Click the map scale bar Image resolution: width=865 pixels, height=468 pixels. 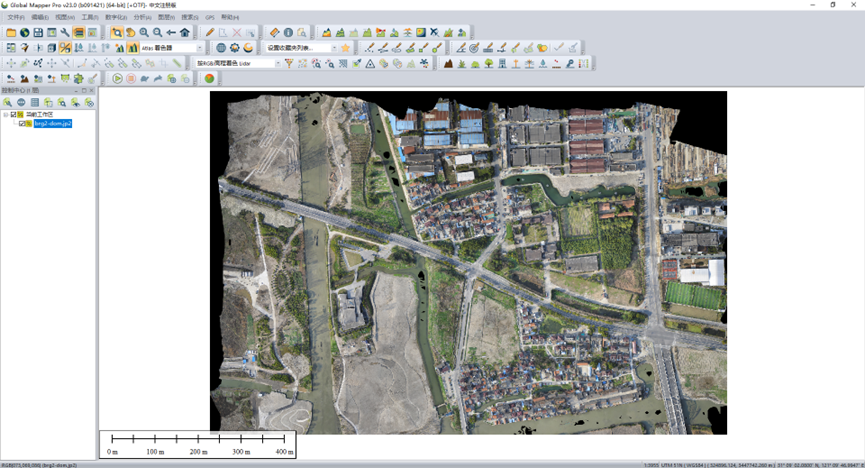[198, 444]
